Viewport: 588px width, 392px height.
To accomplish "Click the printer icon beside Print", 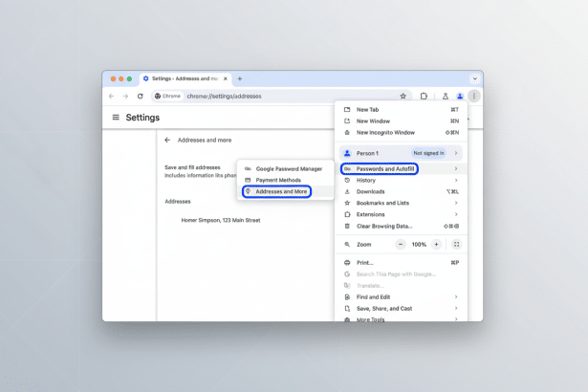I will (347, 263).
